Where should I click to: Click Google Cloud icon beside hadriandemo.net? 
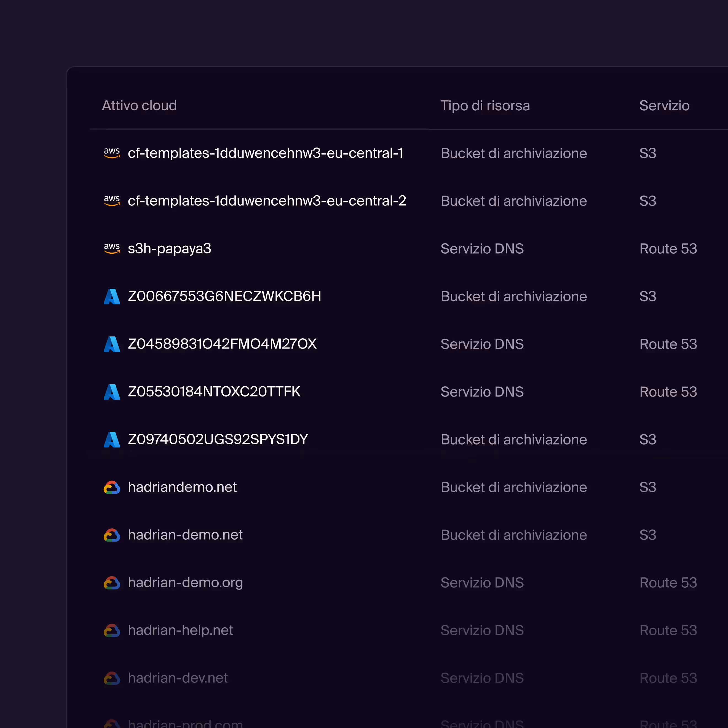click(x=112, y=487)
